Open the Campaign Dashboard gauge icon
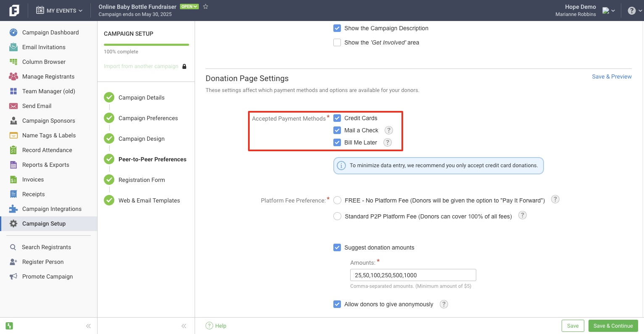This screenshot has height=334, width=644. [x=13, y=32]
